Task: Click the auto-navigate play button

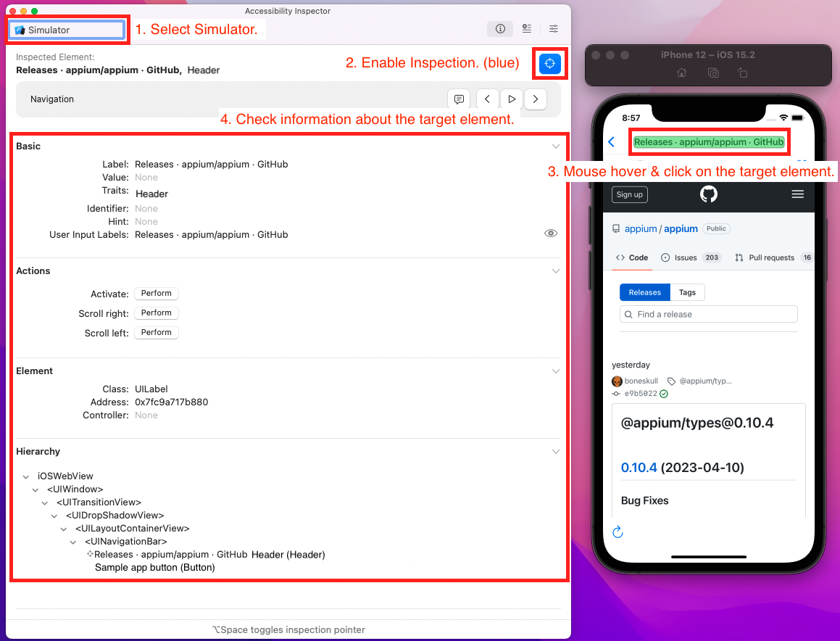Action: (x=512, y=99)
